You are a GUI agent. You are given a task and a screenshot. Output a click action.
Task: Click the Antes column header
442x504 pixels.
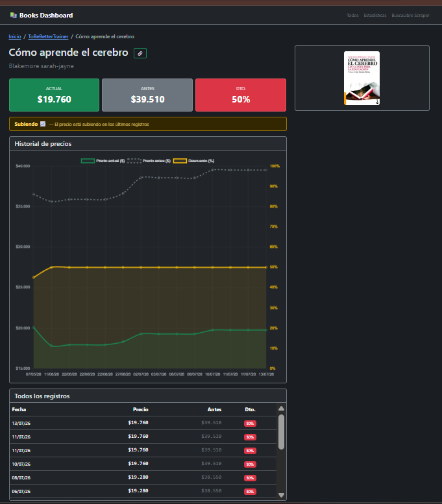(214, 409)
